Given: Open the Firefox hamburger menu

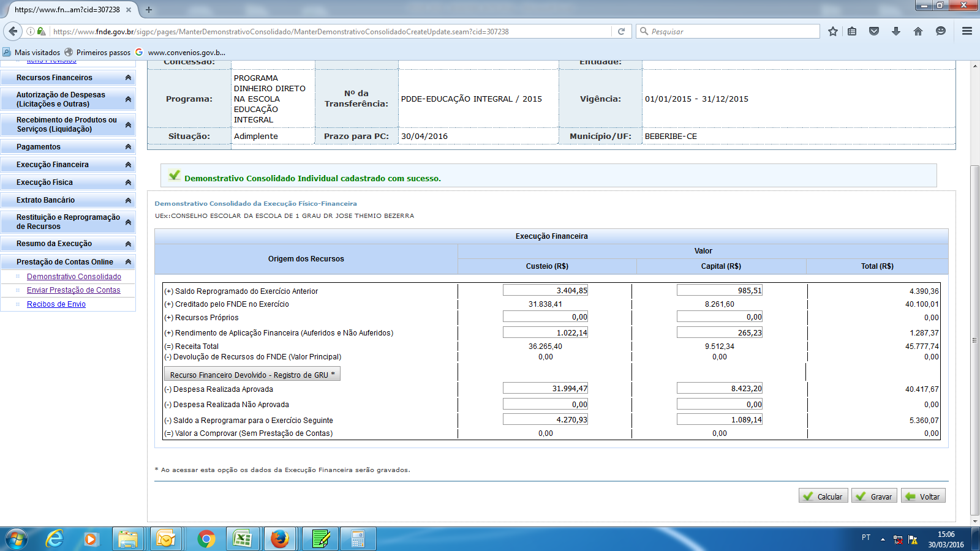Looking at the screenshot, I should 967,31.
